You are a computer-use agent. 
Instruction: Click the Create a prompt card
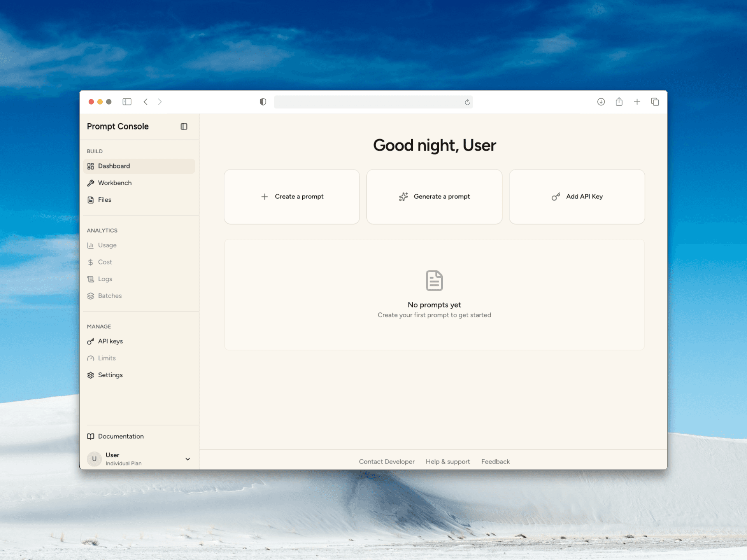[x=292, y=197]
